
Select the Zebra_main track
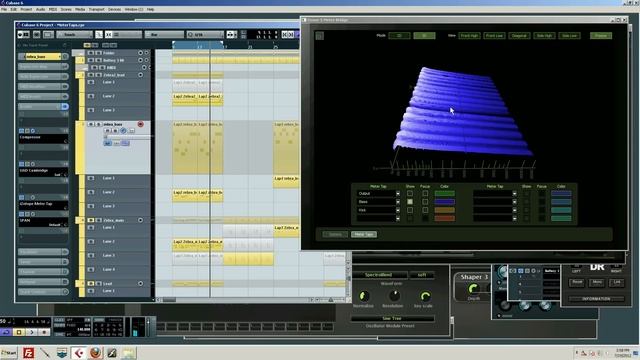[114, 220]
